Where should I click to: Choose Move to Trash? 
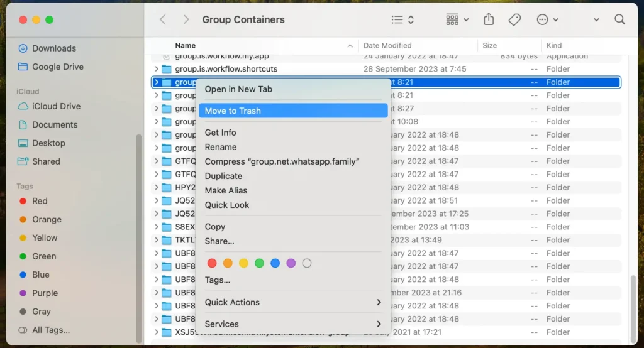293,111
